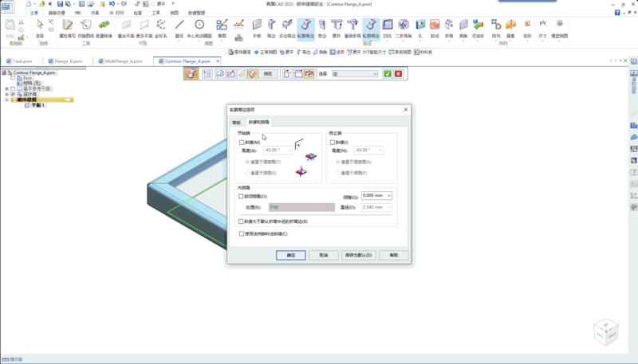
Task: Switch to the 常规 tab in dialog
Action: tap(236, 123)
